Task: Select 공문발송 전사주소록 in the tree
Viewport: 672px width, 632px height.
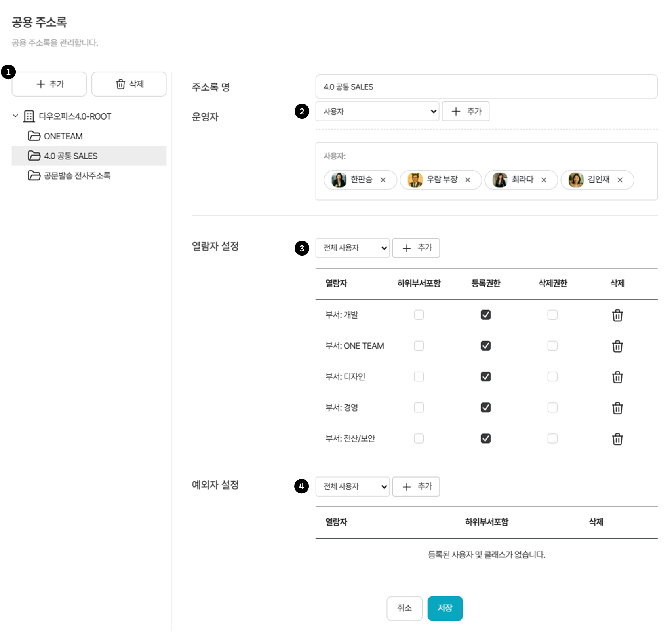Action: [x=77, y=176]
